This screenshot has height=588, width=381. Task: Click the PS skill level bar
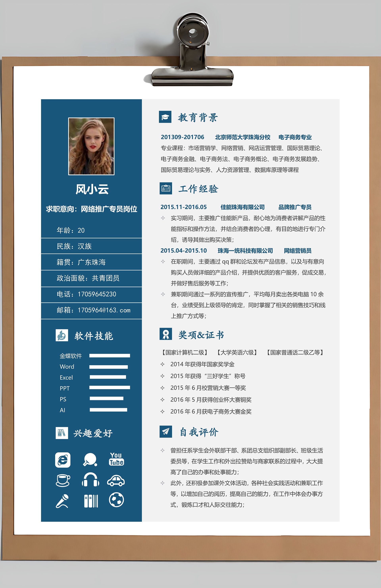[x=106, y=398]
